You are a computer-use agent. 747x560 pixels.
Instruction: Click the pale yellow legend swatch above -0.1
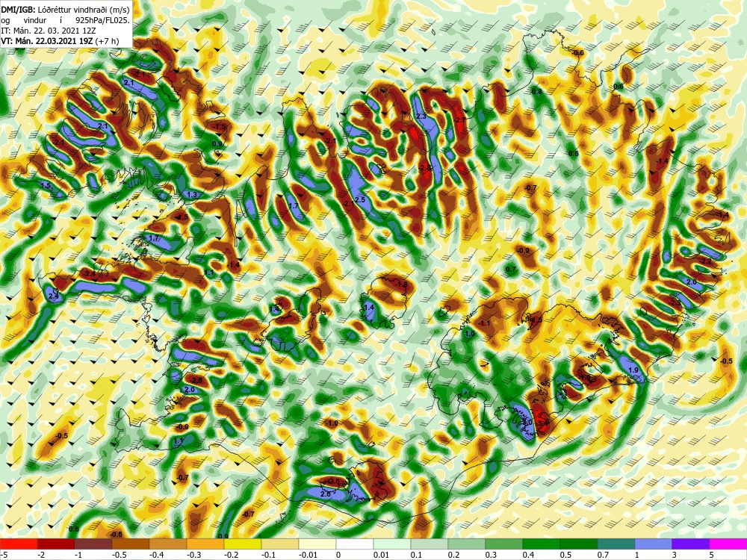[279, 544]
